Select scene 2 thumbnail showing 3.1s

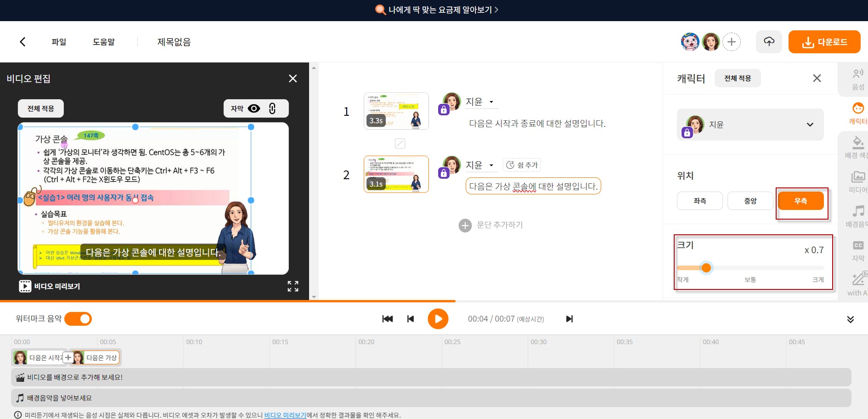tap(396, 174)
